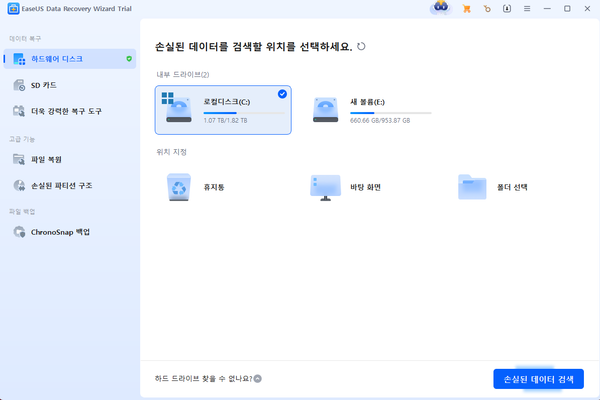Open 폴더 선택 to choose folder
Image resolution: width=600 pixels, height=400 pixels.
coord(517,187)
